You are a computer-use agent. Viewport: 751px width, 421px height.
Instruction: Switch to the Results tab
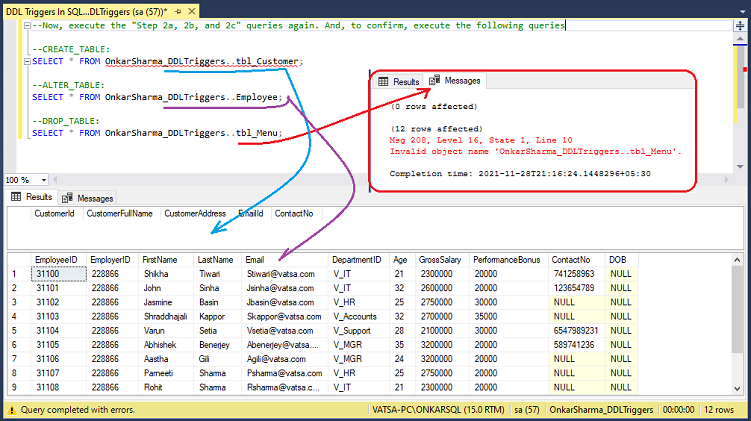point(32,197)
